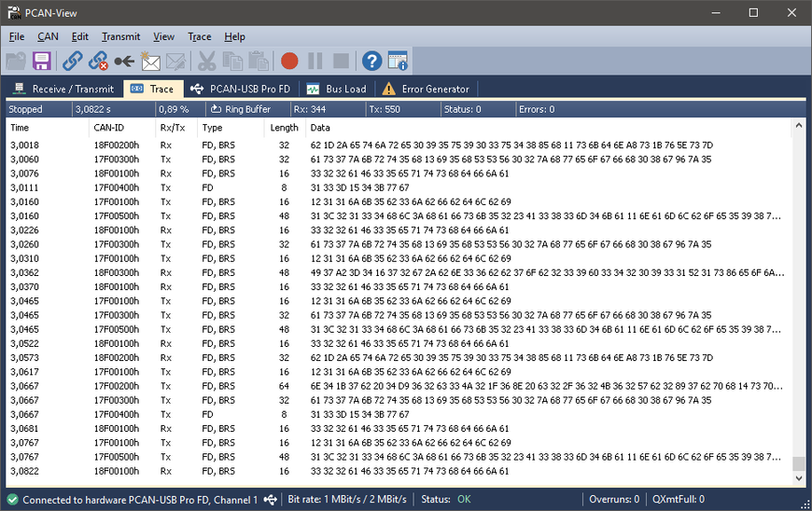Open the CAN menu
This screenshot has height=511, width=812.
coord(48,36)
